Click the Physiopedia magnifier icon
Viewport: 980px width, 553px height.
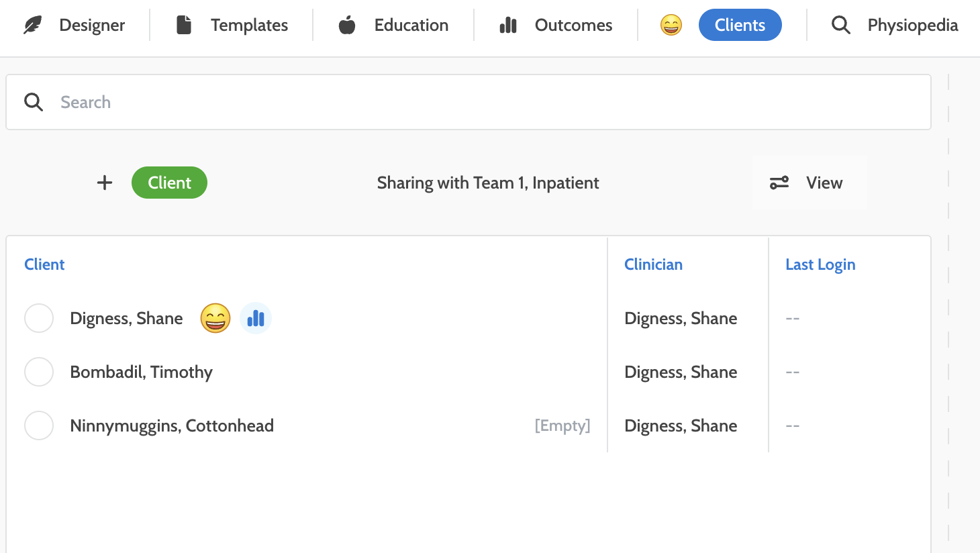point(840,26)
